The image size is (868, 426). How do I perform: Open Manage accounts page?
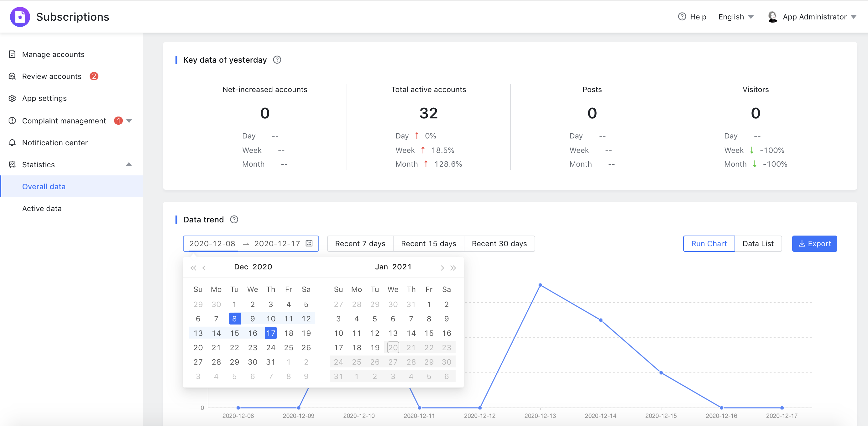pos(53,54)
